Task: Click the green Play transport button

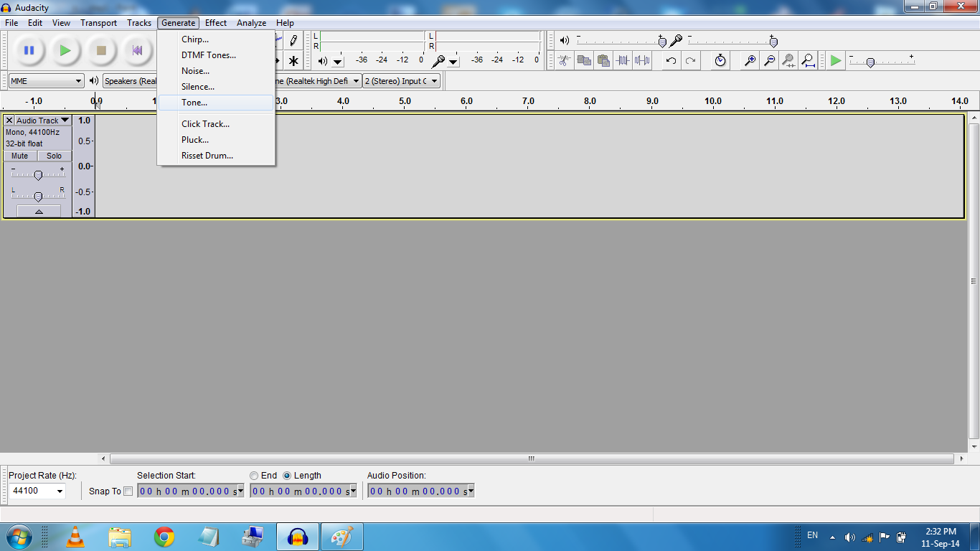Action: pos(65,50)
